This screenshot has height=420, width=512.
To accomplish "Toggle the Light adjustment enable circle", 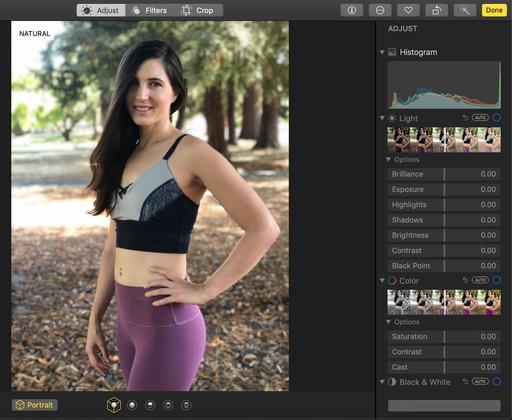I will [x=496, y=118].
